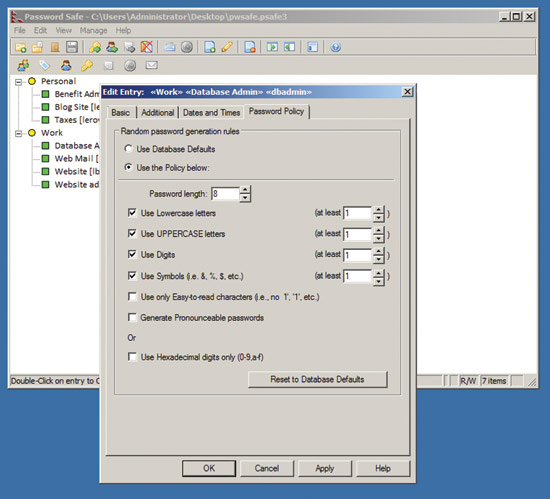
Task: Click the Edit entry pencil icon
Action: click(x=227, y=47)
